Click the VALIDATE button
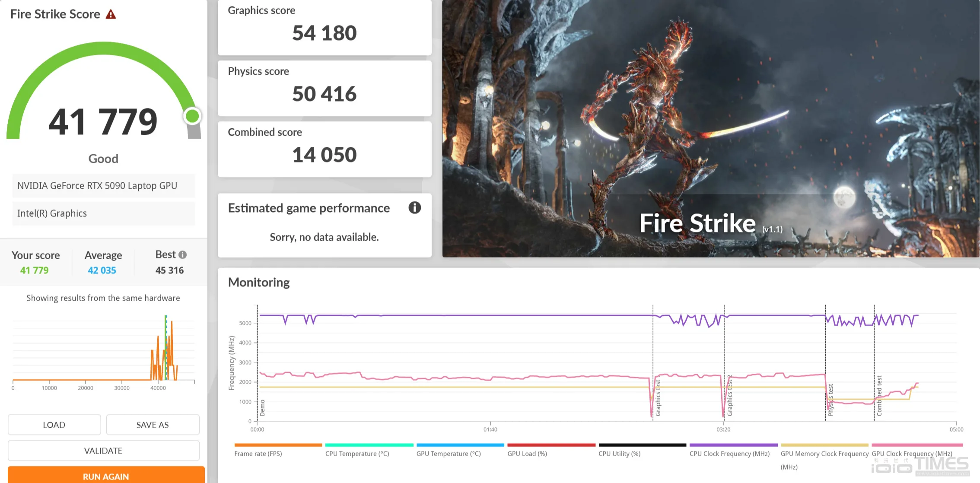This screenshot has height=483, width=980. click(103, 451)
